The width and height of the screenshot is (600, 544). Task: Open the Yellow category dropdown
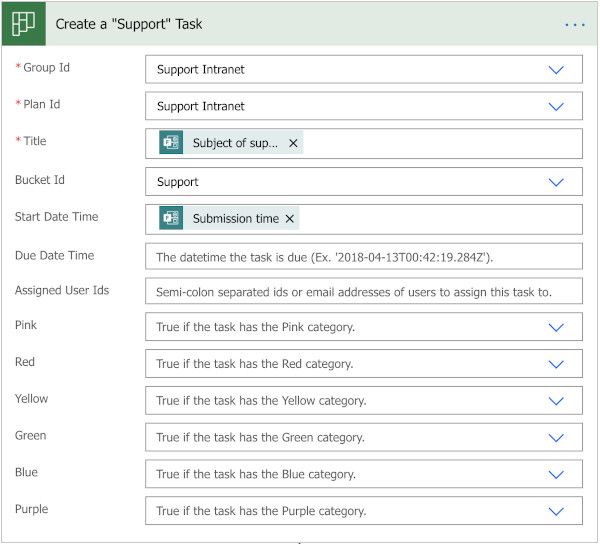tap(556, 401)
